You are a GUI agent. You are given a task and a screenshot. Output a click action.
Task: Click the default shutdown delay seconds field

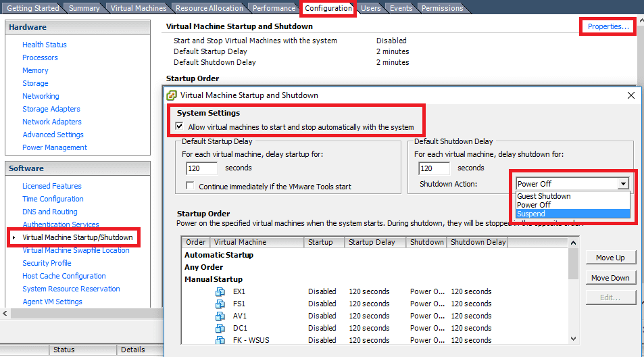pos(434,168)
